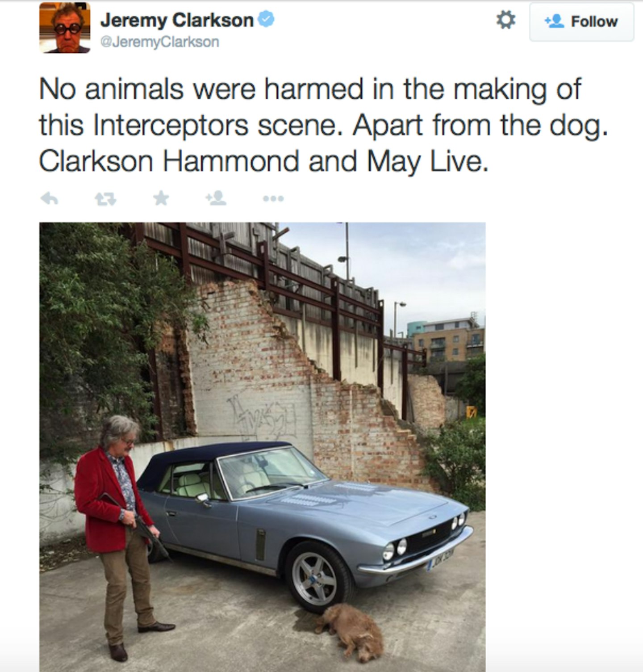This screenshot has width=643, height=672.
Task: Click the tweet text about Interceptors scene
Action: click(324, 125)
